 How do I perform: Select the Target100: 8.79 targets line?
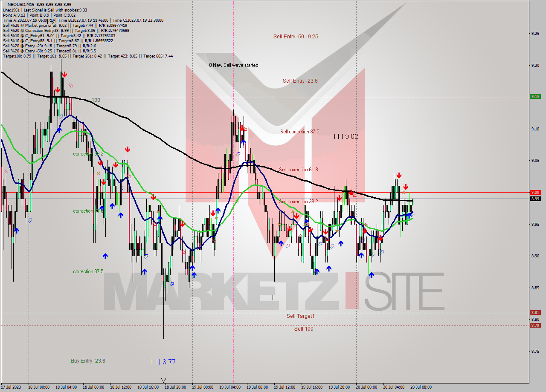[87, 56]
